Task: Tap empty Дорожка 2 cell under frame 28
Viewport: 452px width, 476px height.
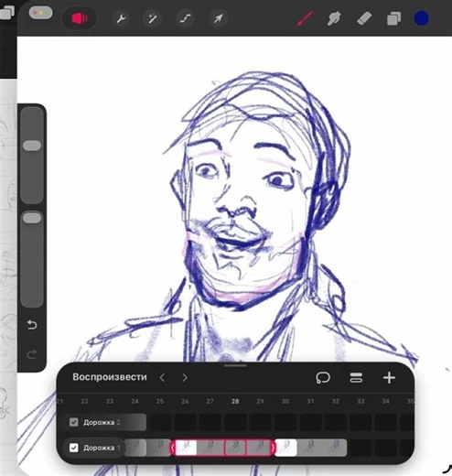Action: (235, 422)
